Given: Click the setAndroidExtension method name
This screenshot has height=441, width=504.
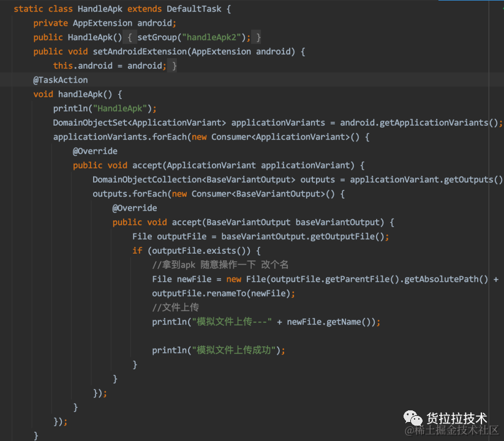Looking at the screenshot, I should [140, 51].
